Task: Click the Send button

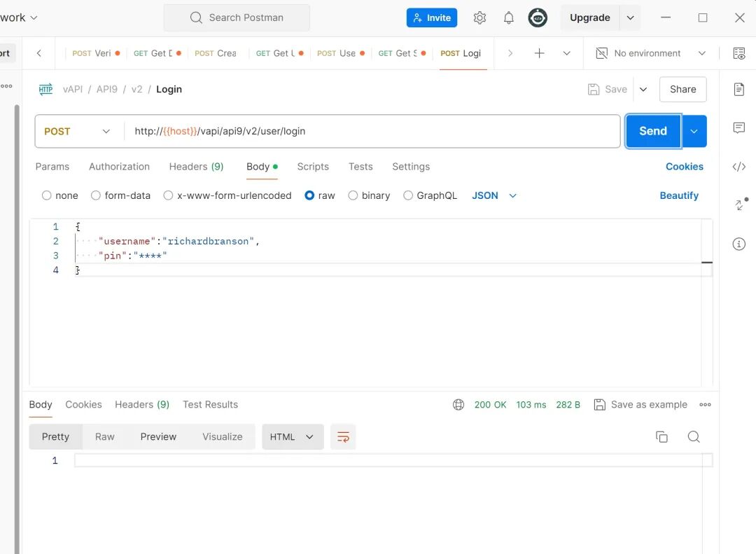Action: point(652,131)
